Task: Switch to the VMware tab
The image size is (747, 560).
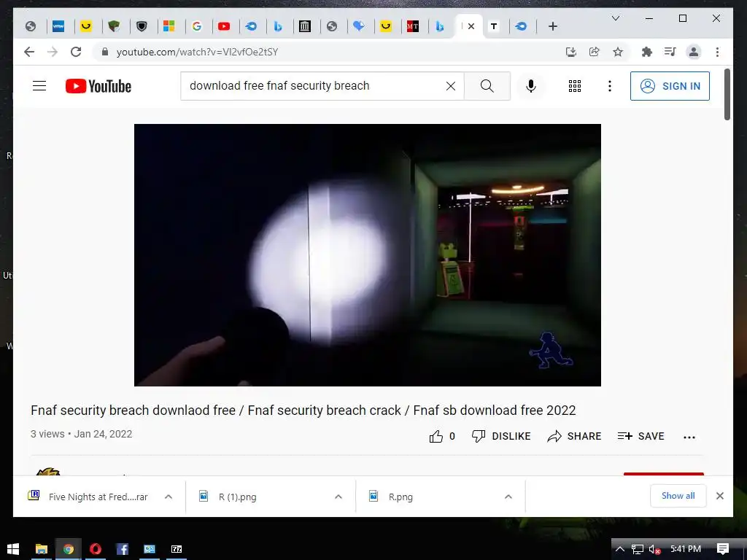Action: point(58,26)
